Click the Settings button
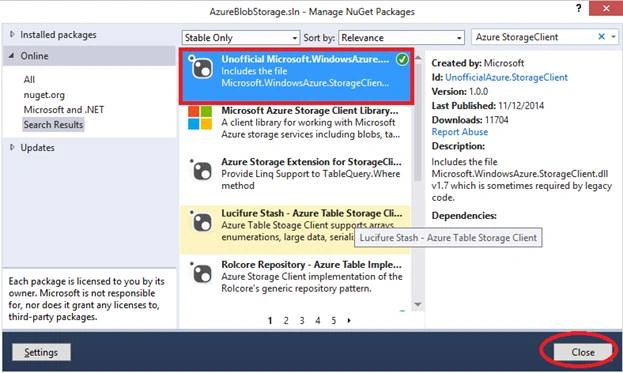Screen dimensions: 623x373 tap(41, 352)
